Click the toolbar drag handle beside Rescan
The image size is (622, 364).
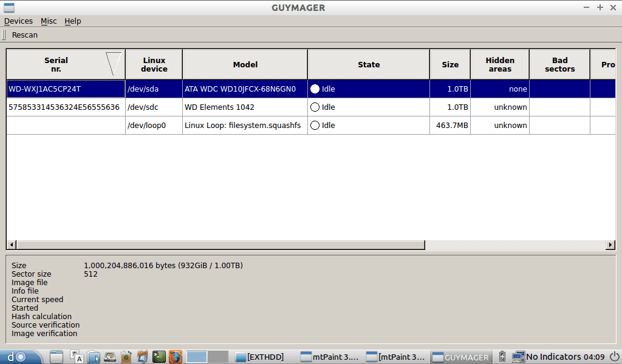(x=4, y=35)
